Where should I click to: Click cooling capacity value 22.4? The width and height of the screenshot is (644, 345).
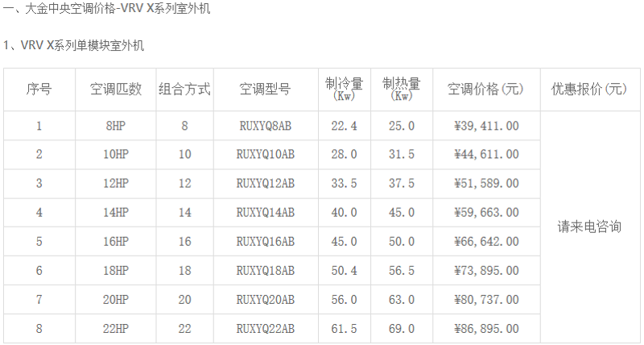345,126
